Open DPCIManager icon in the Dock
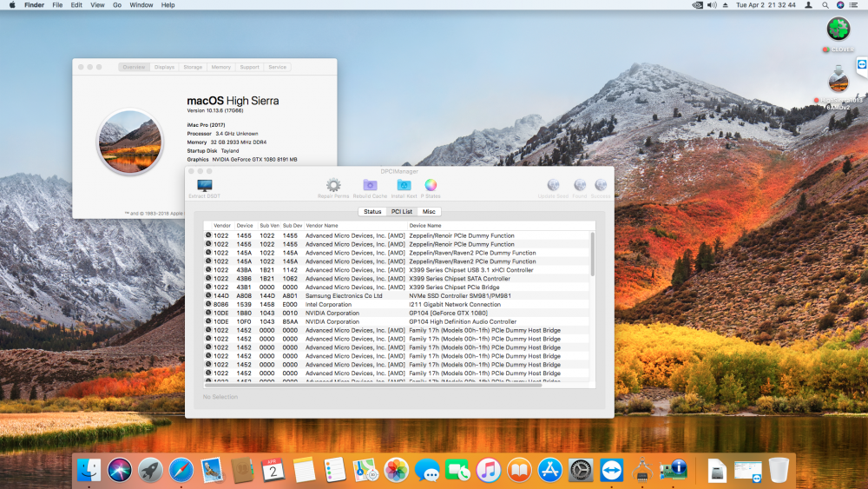This screenshot has height=489, width=868. coord(674,470)
